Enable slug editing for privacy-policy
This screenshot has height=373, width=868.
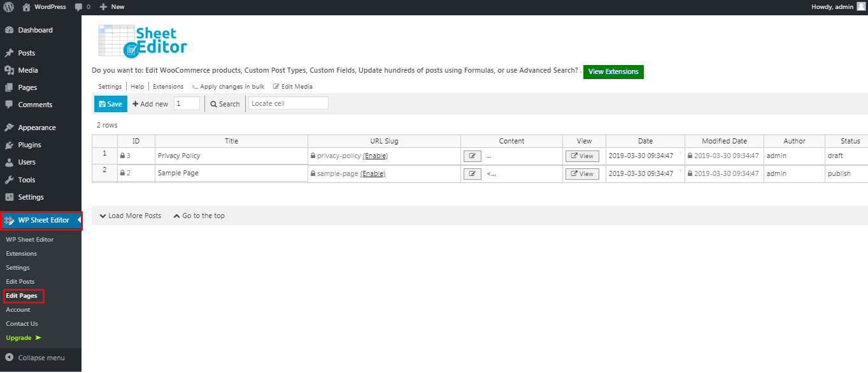pos(375,156)
